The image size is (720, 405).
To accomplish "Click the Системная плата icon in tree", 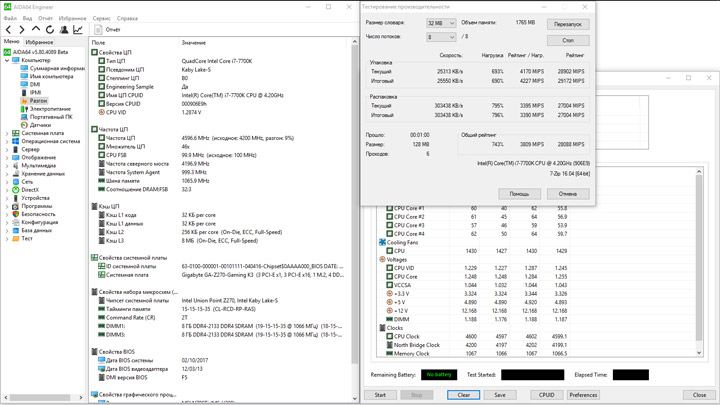I will point(16,133).
